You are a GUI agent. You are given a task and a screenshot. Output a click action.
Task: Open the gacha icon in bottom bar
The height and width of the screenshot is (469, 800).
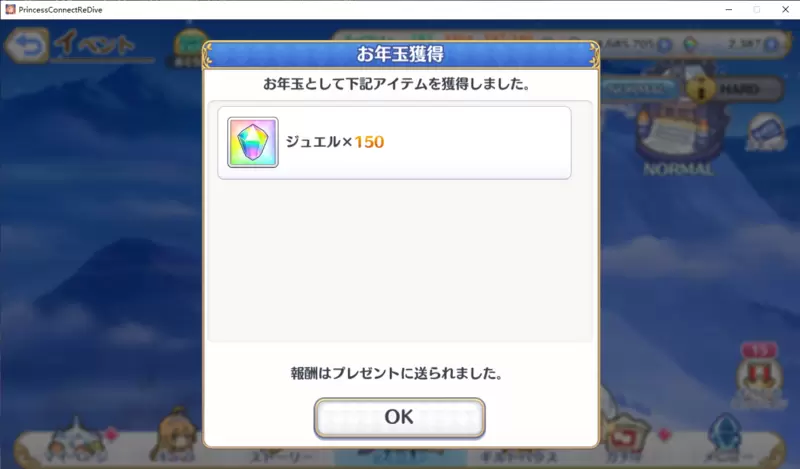[625, 439]
